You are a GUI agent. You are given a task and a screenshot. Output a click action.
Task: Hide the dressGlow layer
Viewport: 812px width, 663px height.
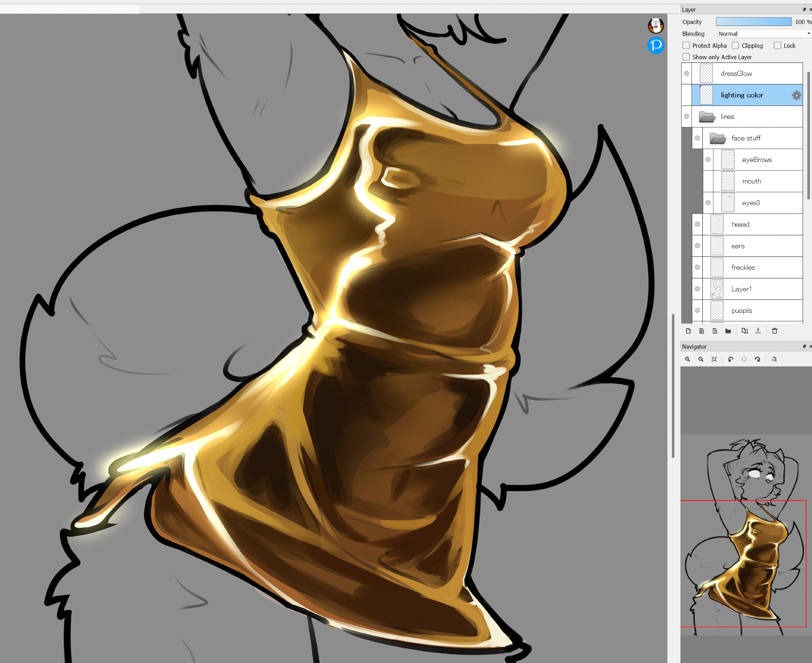pyautogui.click(x=687, y=73)
